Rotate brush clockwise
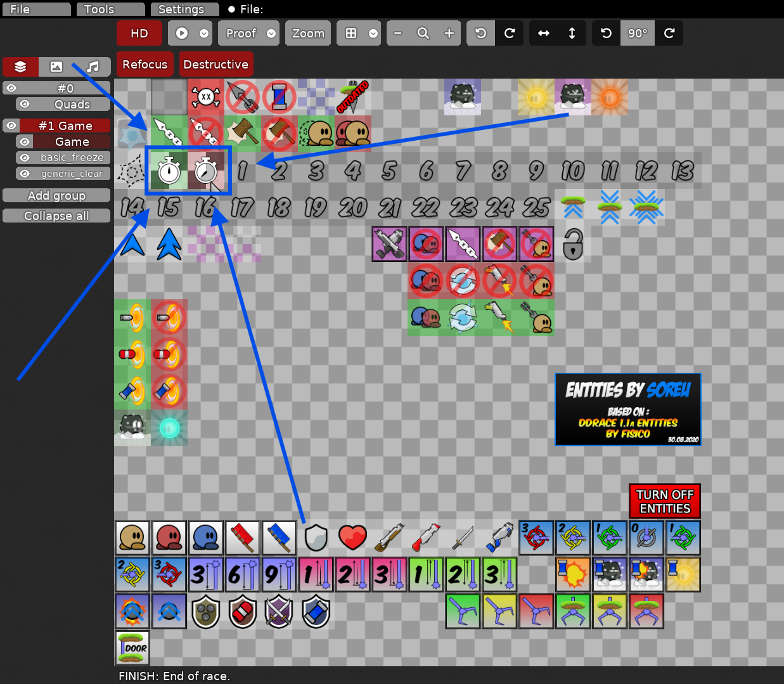 coord(669,33)
